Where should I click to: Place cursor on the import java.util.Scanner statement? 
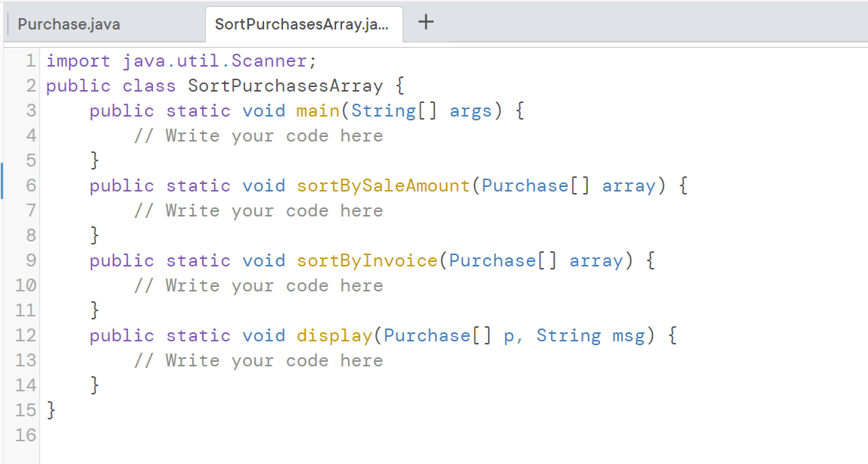click(x=182, y=61)
